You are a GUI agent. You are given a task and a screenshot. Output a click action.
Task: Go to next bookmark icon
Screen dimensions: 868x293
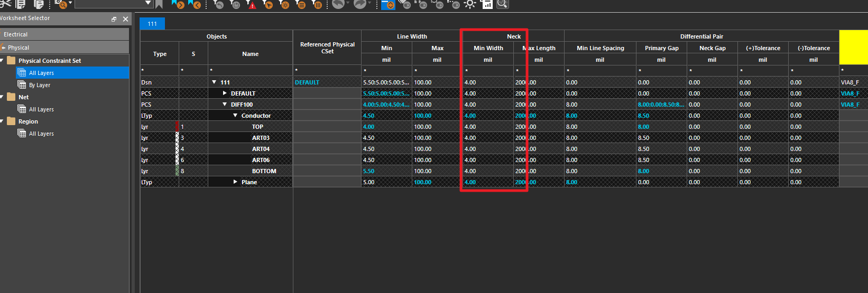click(178, 4)
